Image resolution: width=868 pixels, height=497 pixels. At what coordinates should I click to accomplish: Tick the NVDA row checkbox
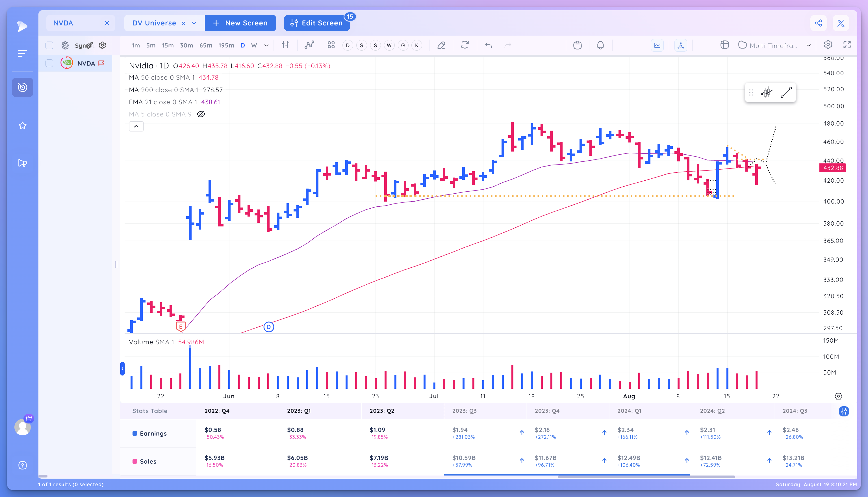tap(49, 63)
